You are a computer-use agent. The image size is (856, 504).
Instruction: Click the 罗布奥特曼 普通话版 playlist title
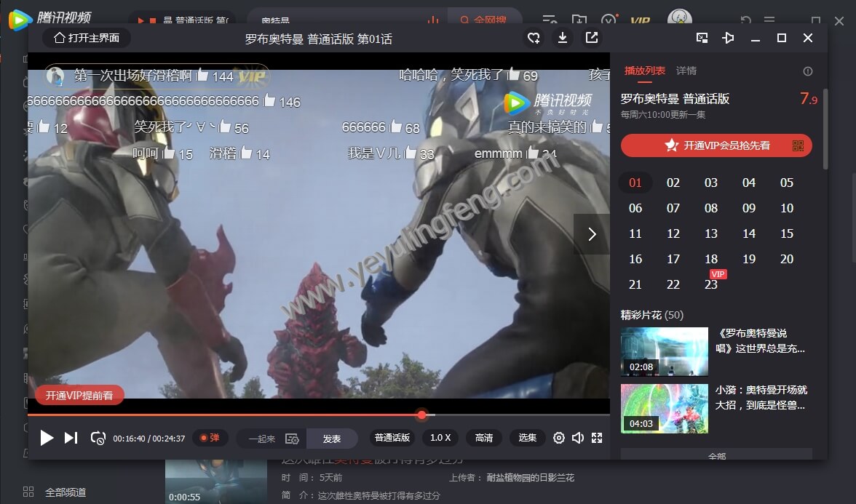[675, 99]
